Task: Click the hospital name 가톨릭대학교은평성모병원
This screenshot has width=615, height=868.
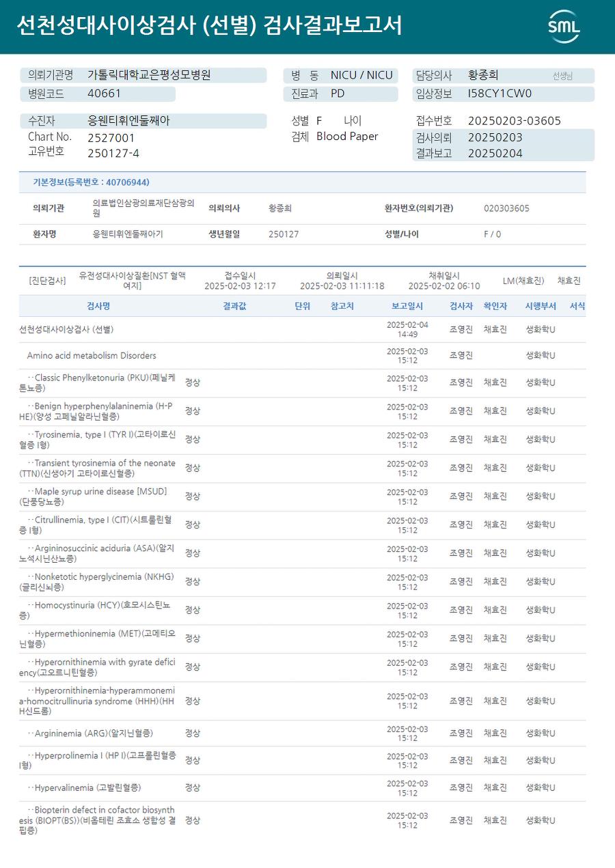Action: pyautogui.click(x=149, y=75)
